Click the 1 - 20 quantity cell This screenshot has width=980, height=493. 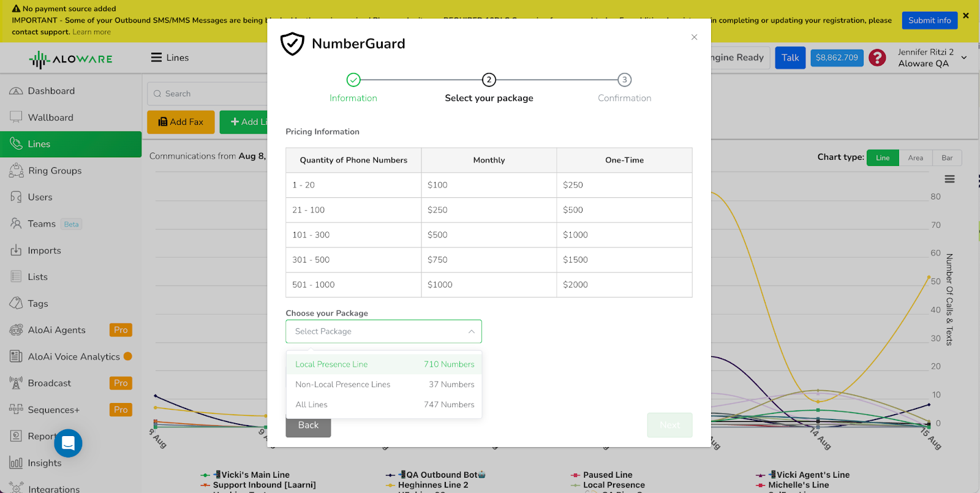[x=353, y=185]
